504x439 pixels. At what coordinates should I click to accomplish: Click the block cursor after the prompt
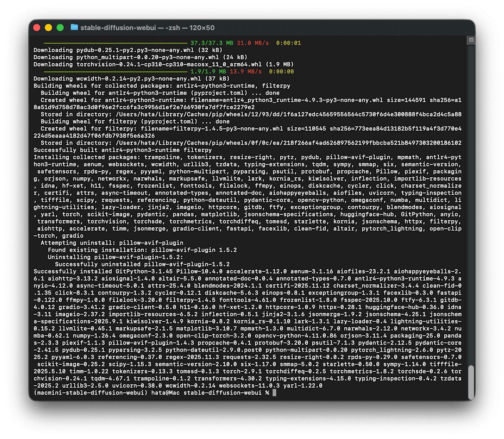[274, 393]
